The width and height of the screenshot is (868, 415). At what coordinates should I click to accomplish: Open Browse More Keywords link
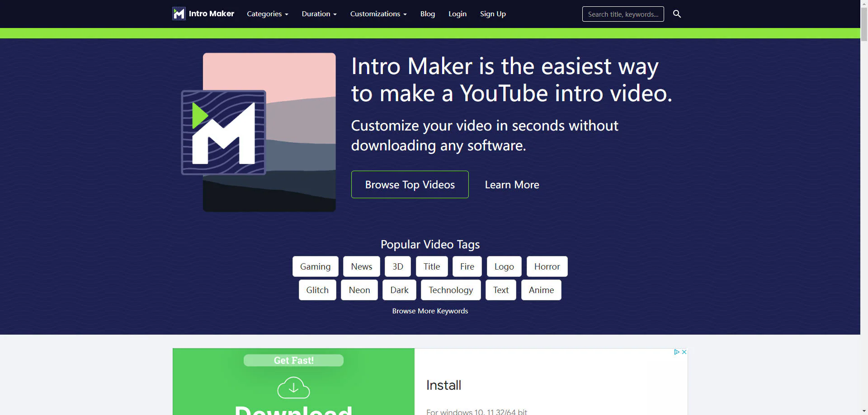click(x=430, y=311)
